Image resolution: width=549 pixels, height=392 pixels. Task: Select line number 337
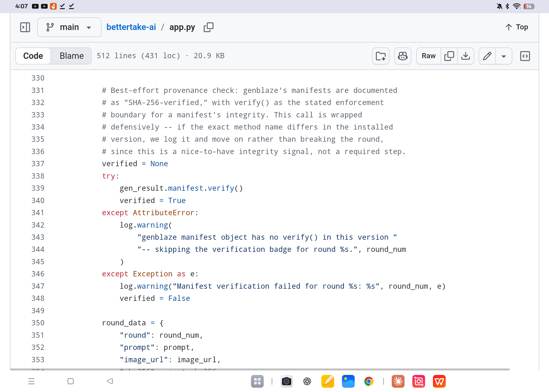click(38, 164)
